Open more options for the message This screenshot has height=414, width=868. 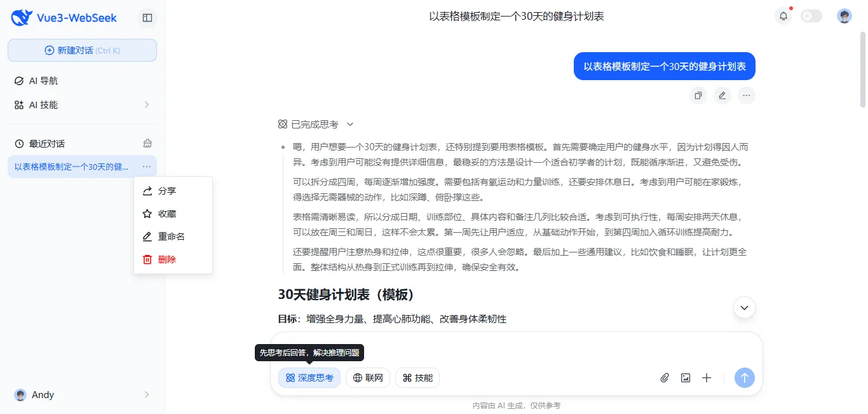click(x=746, y=95)
